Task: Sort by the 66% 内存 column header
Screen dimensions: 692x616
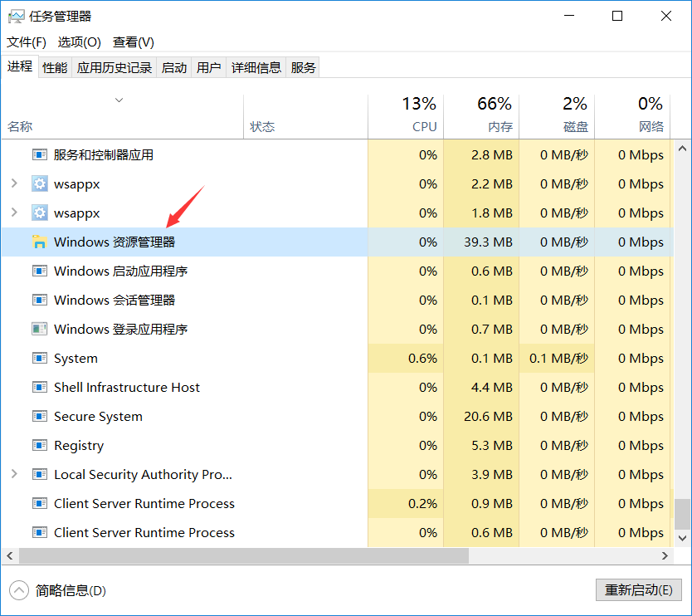Action: (x=481, y=116)
